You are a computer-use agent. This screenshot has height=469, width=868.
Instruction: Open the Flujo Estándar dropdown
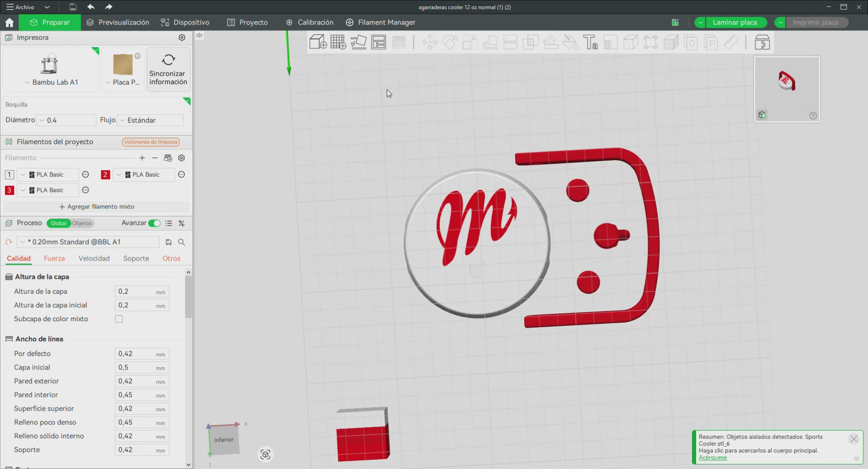point(150,120)
